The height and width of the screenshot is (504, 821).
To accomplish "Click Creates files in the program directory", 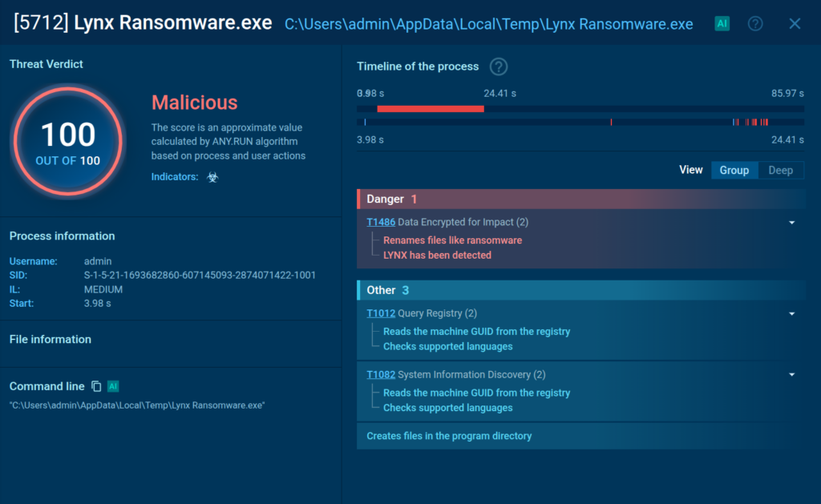I will (x=449, y=436).
